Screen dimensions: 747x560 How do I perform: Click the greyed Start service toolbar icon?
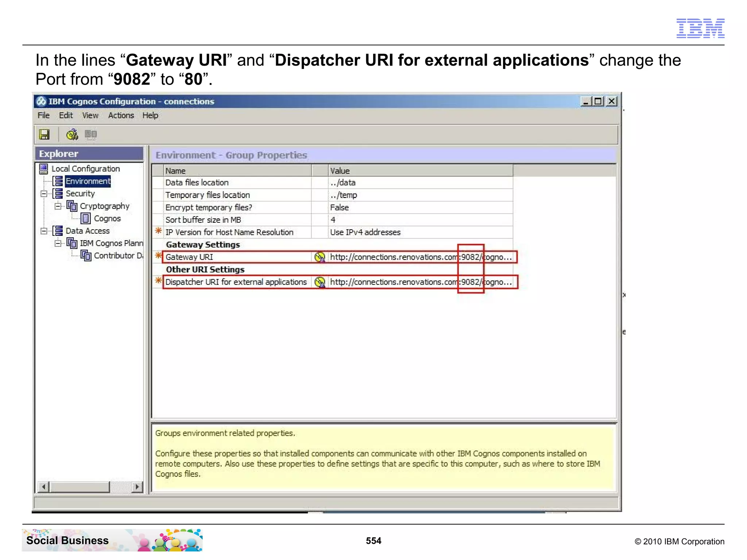(x=90, y=135)
